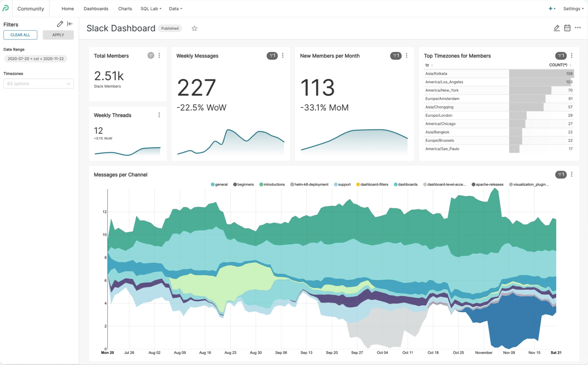This screenshot has width=588, height=365.
Task: Open the calendar refresh schedule icon
Action: click(x=567, y=28)
